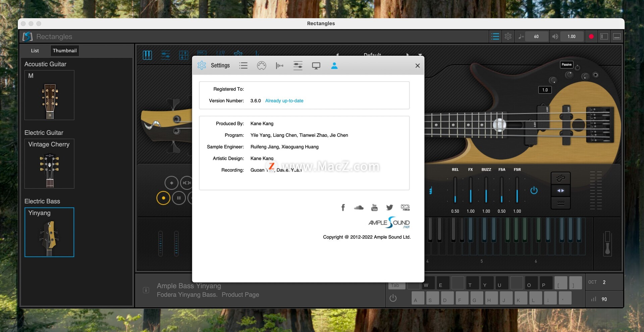Open the Product Page link
Screen dimensions: 644x332
coord(240,295)
